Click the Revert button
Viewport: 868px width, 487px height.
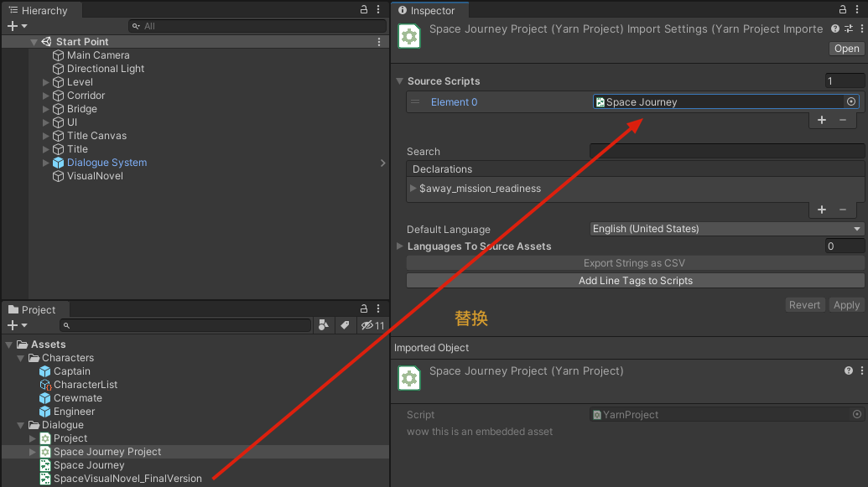click(804, 305)
